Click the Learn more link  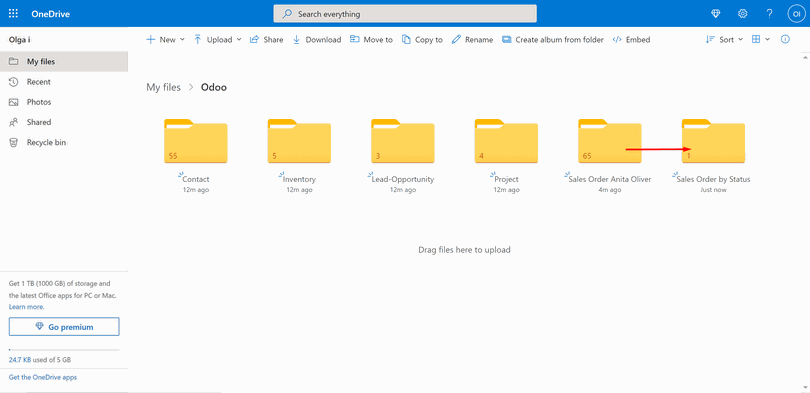26,307
